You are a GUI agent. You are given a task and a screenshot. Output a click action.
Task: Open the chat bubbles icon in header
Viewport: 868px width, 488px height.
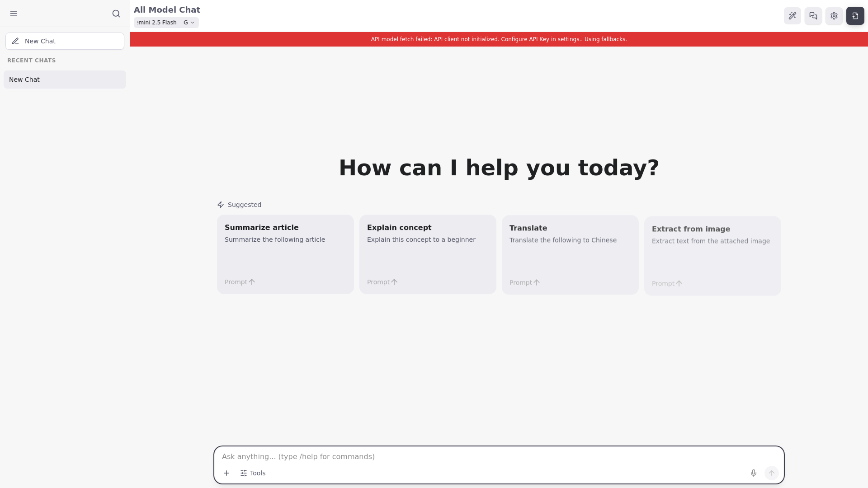(x=813, y=16)
